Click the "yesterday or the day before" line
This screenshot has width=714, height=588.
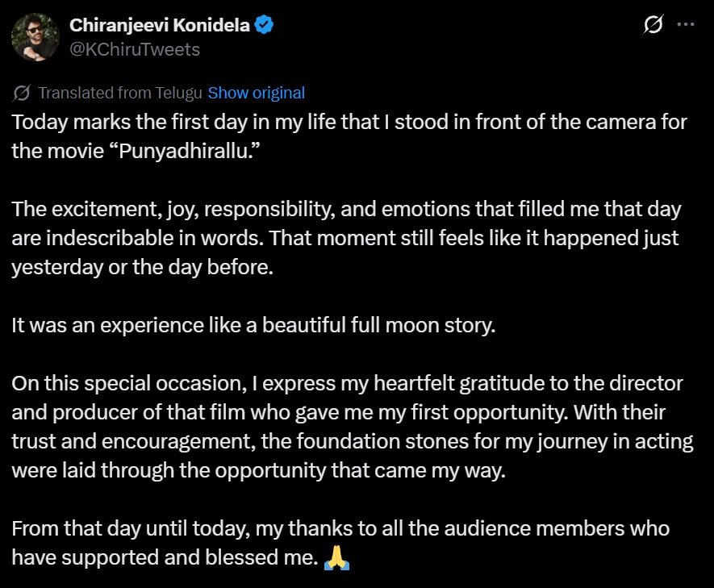tap(142, 268)
